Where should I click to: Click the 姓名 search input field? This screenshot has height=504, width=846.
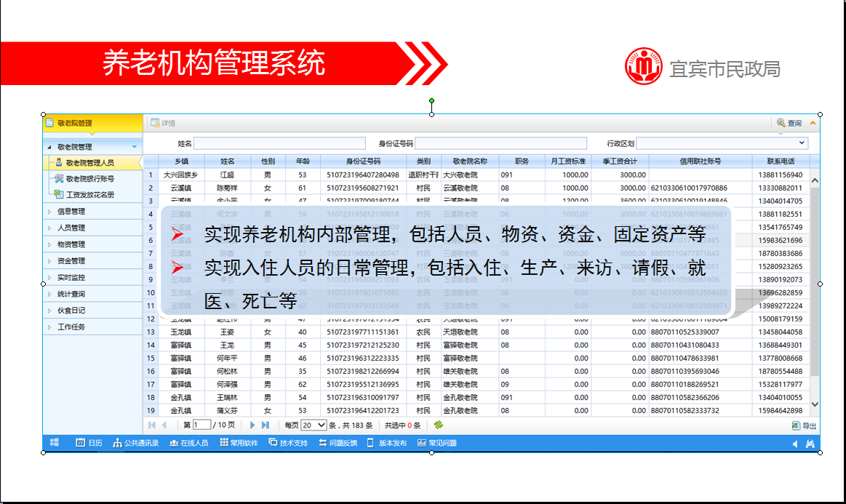click(x=269, y=143)
